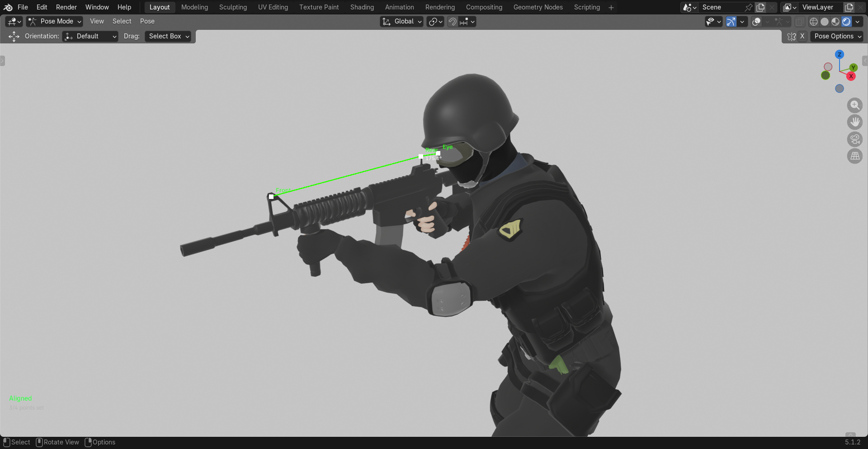Open the File menu
868x449 pixels.
tap(23, 7)
